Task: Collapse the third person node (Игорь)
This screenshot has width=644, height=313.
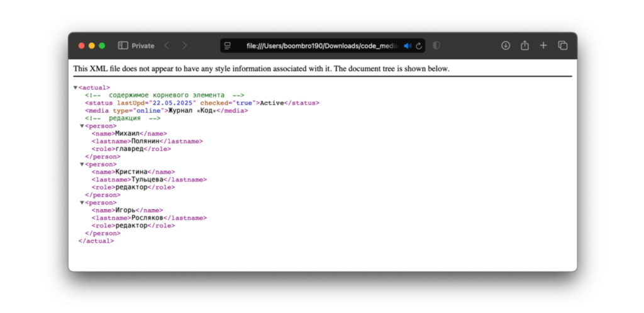Action: click(x=82, y=203)
